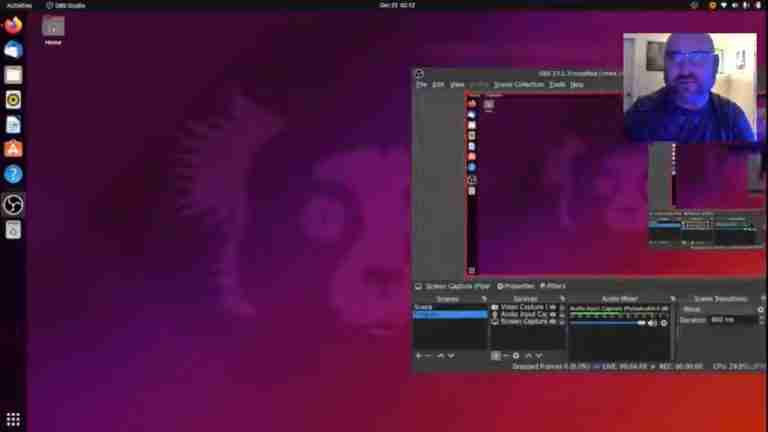Show Applications grid button
Image resolution: width=768 pixels, height=432 pixels.
click(13, 419)
